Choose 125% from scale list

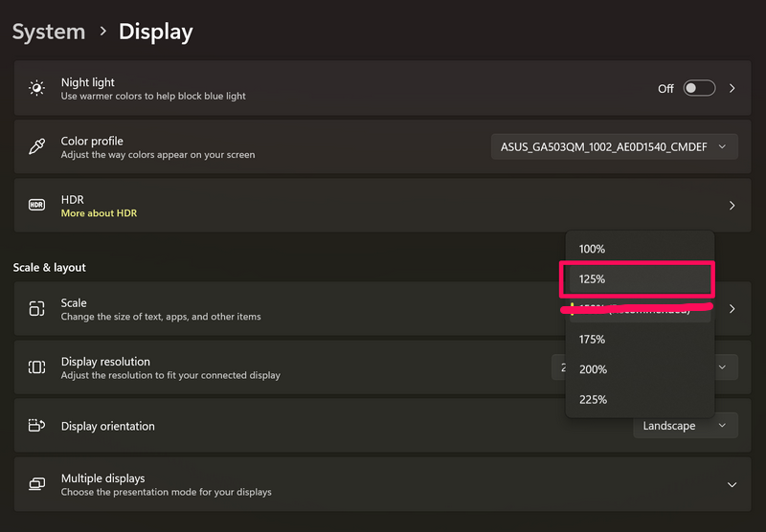[593, 279]
